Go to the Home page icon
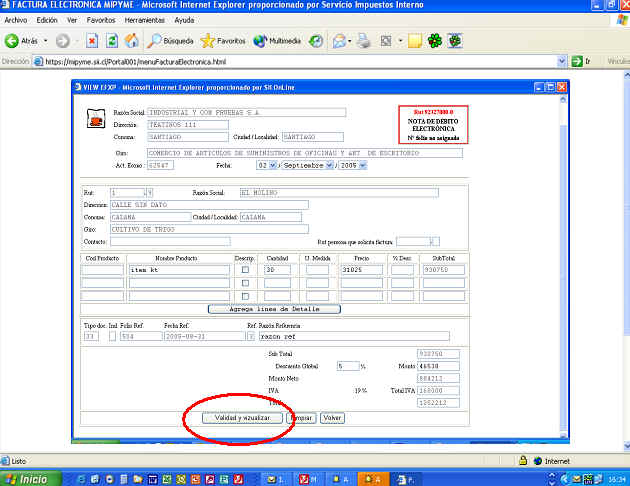 tap(131, 41)
